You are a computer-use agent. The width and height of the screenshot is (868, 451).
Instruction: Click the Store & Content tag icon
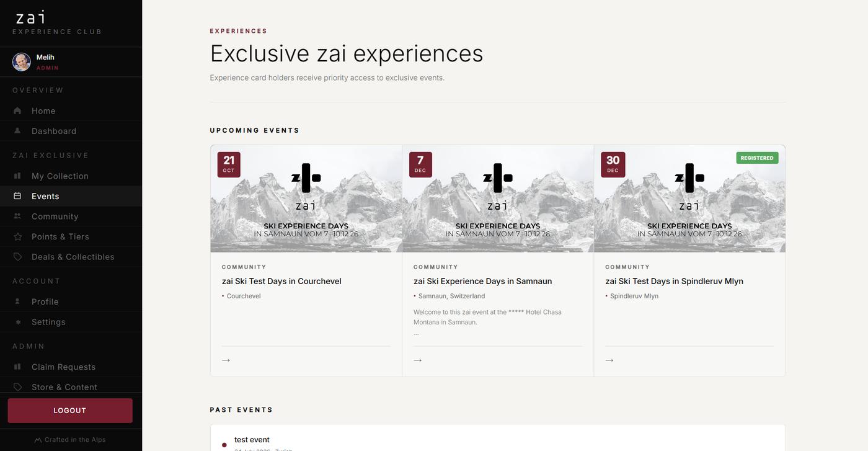click(17, 386)
